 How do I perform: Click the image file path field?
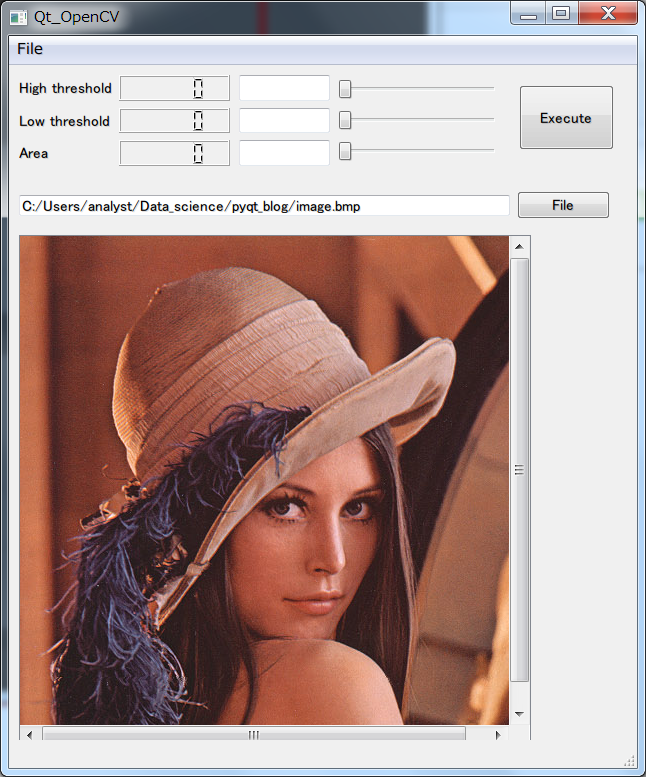[264, 206]
